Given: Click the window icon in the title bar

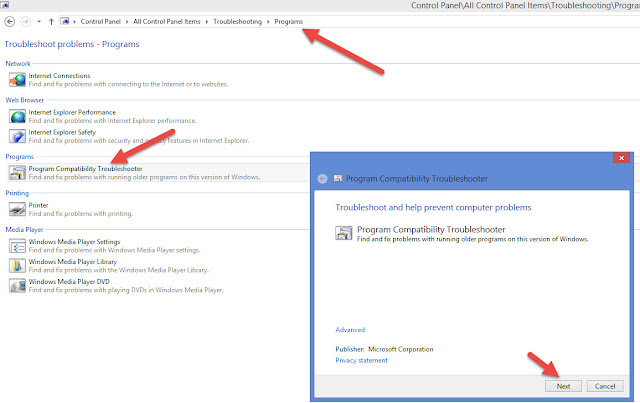Looking at the screenshot, I should (x=5, y=5).
